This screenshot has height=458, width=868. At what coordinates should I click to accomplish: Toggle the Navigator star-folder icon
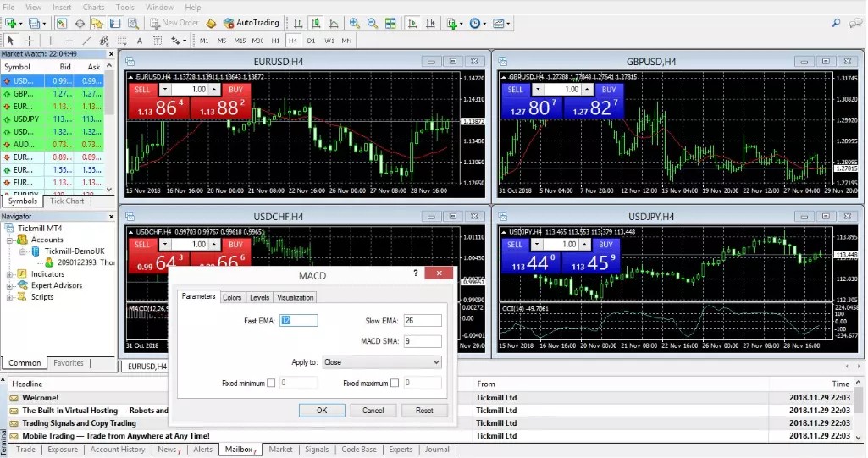click(97, 23)
